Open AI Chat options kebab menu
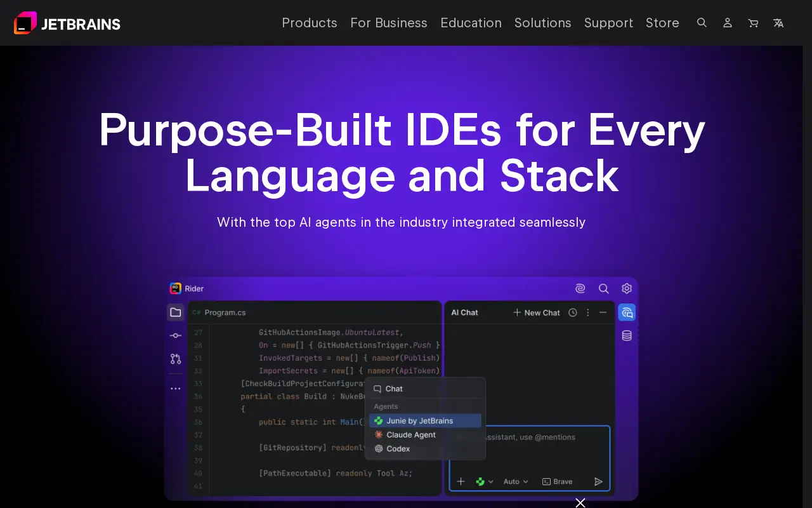812x508 pixels. click(588, 312)
